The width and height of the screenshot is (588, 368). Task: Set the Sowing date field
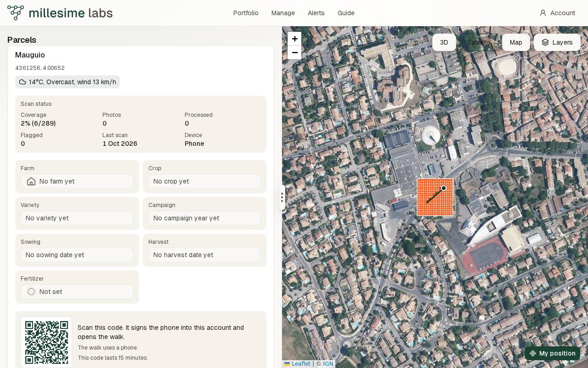pos(77,255)
